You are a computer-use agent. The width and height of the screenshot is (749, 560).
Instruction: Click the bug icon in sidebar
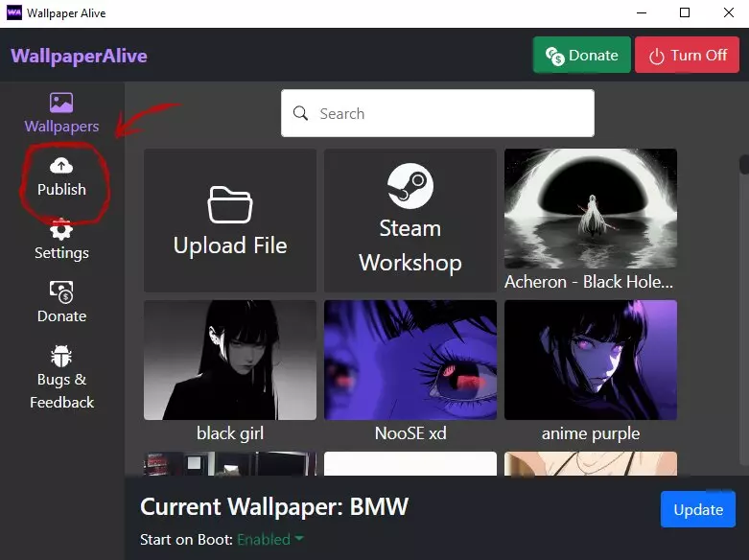61,356
